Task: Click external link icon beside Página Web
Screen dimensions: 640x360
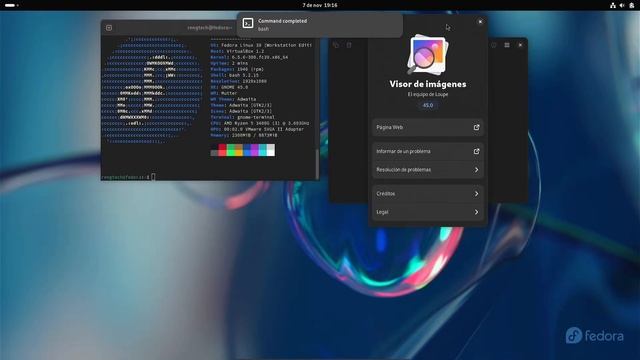Action: (476, 127)
